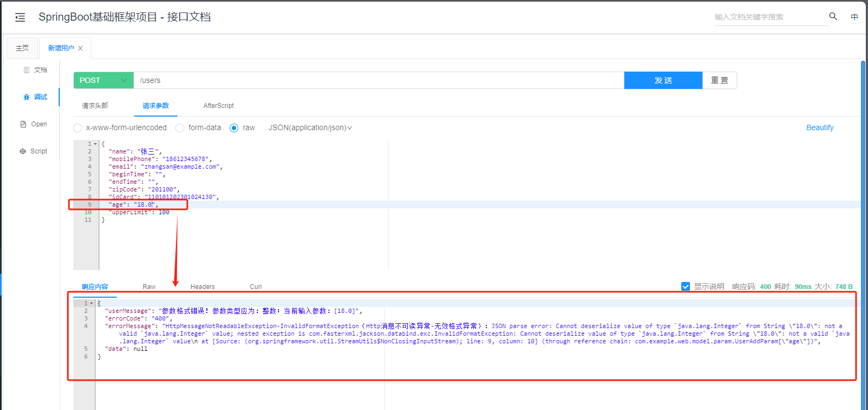Open the Headers response tab

pyautogui.click(x=202, y=287)
